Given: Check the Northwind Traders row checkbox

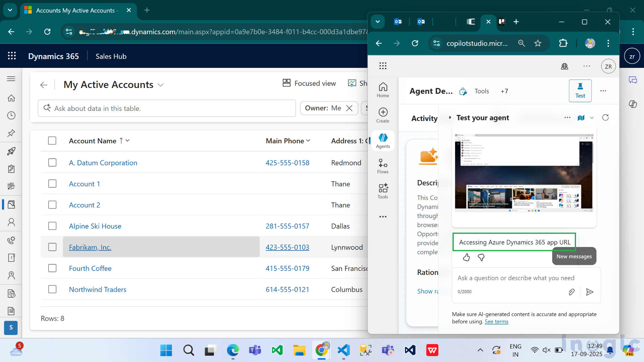Looking at the screenshot, I should tap(52, 289).
